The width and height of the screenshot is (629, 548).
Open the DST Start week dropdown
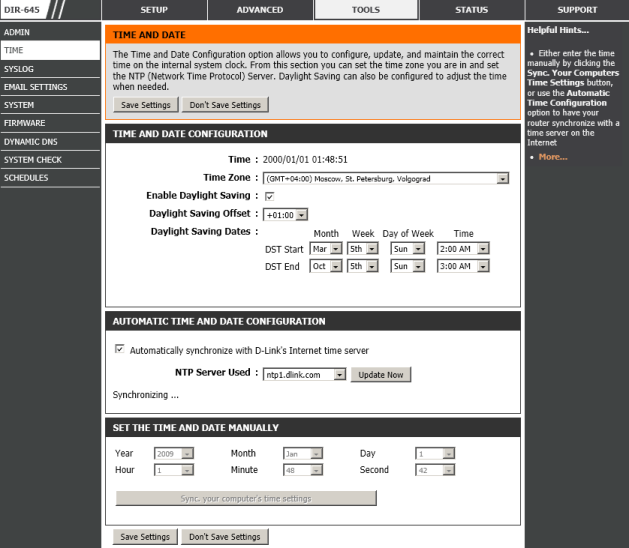[363, 249]
